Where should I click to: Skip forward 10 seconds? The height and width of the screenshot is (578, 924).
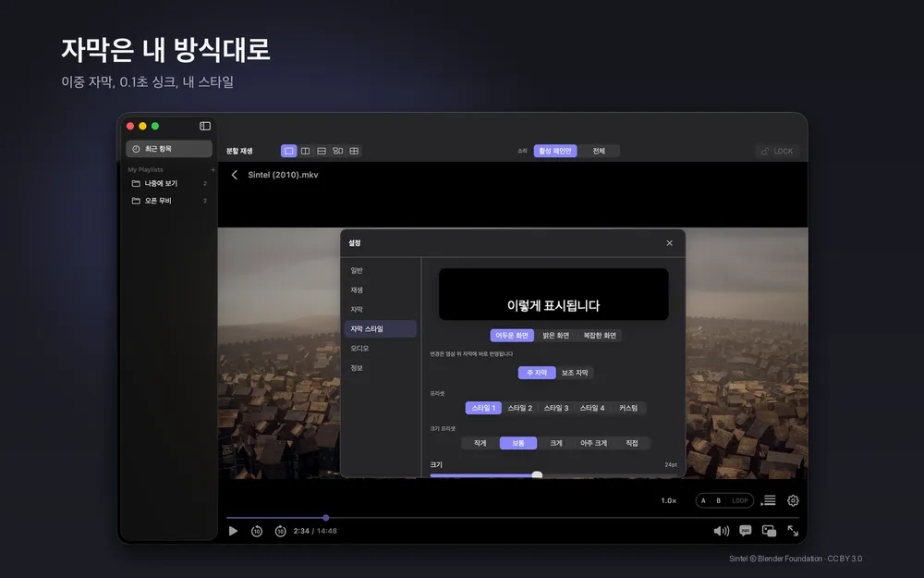(x=281, y=531)
